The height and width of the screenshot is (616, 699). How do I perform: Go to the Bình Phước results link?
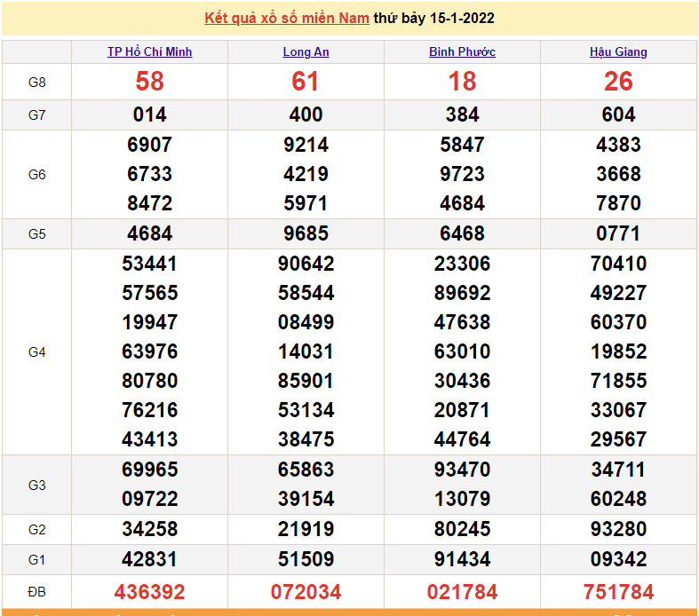coord(462,51)
